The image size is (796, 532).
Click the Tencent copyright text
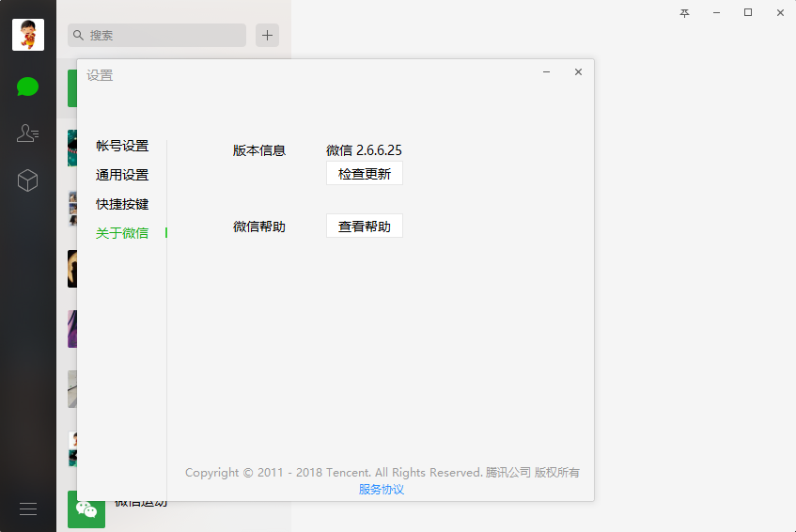pyautogui.click(x=382, y=473)
